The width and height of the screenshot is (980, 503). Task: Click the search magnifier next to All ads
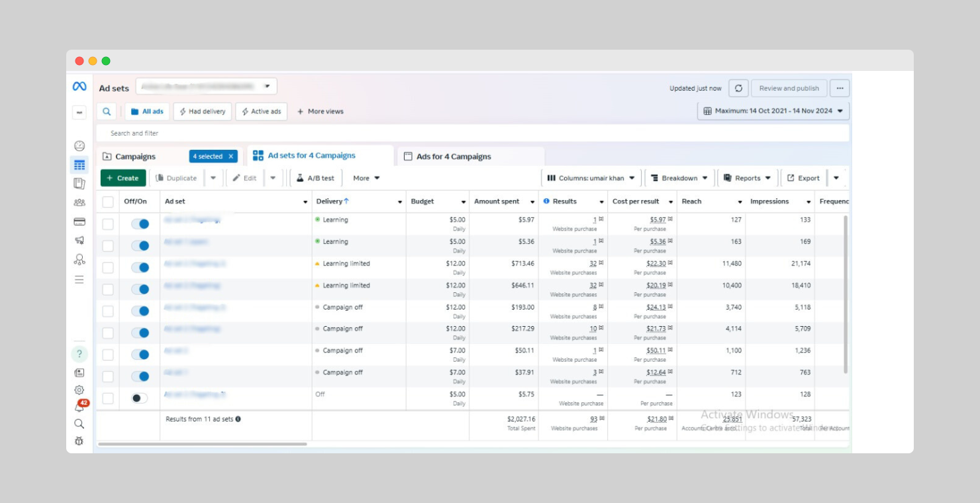pos(107,111)
